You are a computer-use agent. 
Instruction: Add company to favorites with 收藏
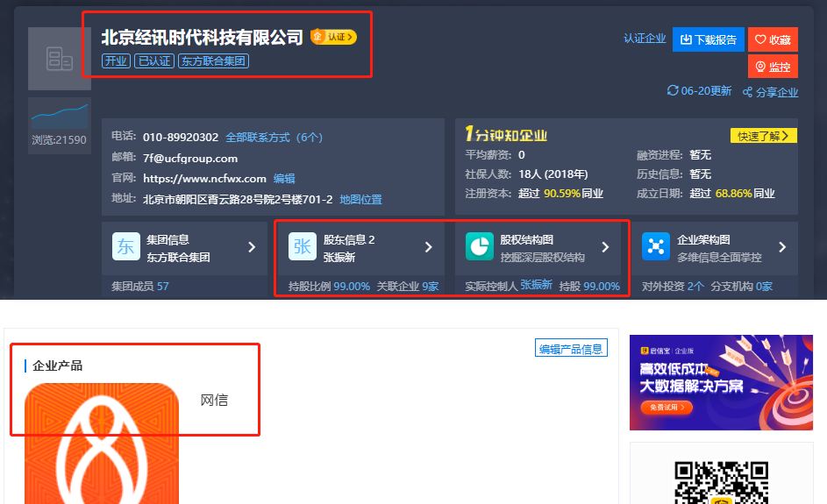(x=773, y=39)
